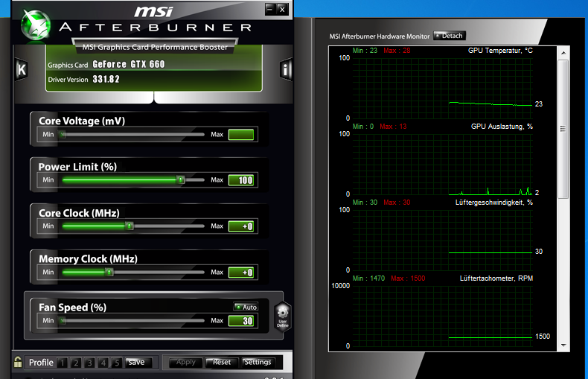Screen dimensions: 588x379
Task: Click the GeForce GTX 660 text
Action: tap(129, 64)
